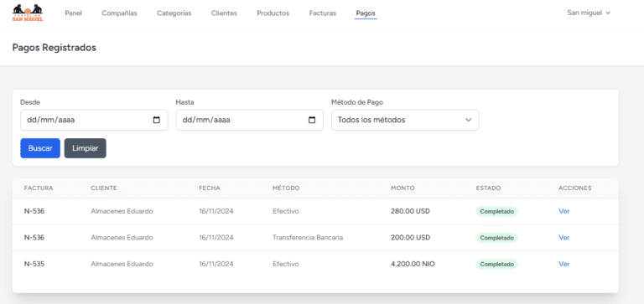
Task: View the 200.00 USD transfer payment
Action: click(563, 238)
